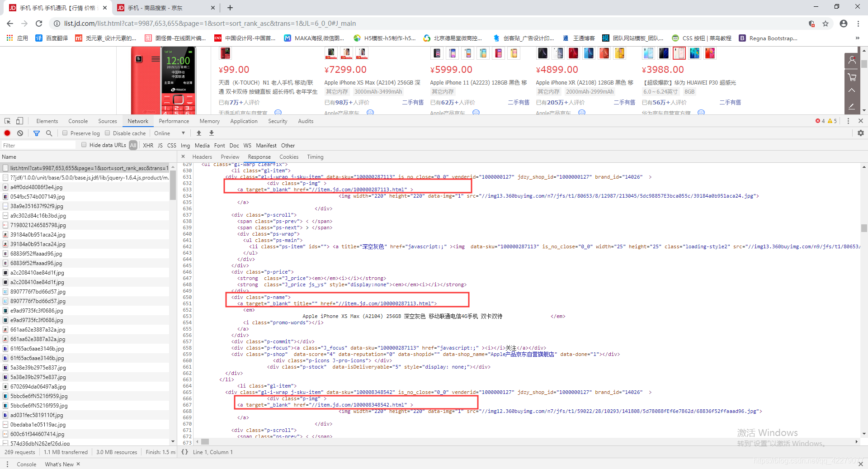Expand the bookmarks bar overflow chevron
The height and width of the screenshot is (469, 868).
pos(857,38)
